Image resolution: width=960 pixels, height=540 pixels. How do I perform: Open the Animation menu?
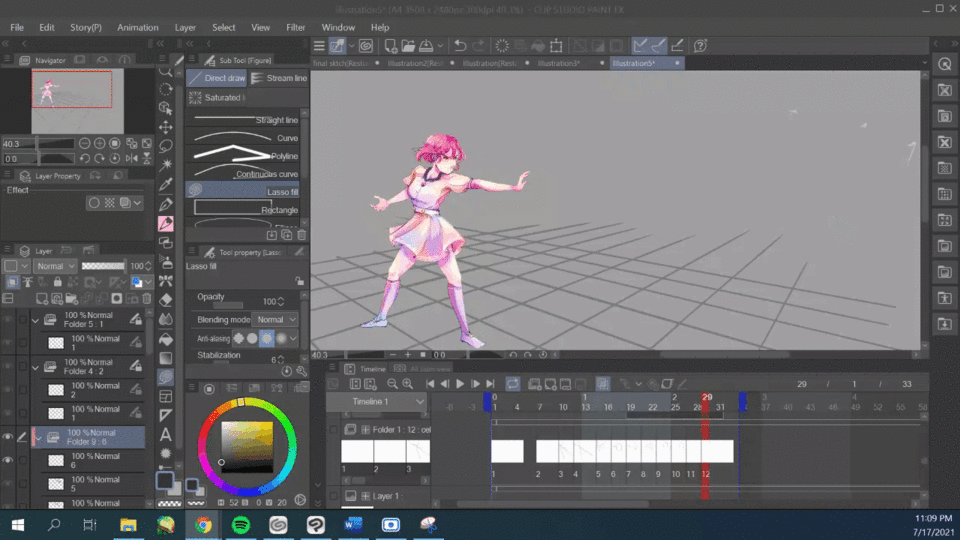pyautogui.click(x=138, y=28)
